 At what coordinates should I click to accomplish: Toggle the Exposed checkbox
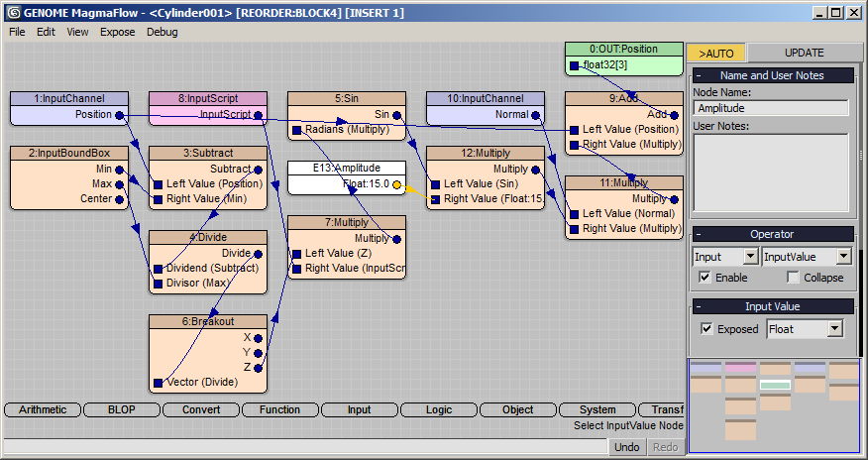(706, 329)
